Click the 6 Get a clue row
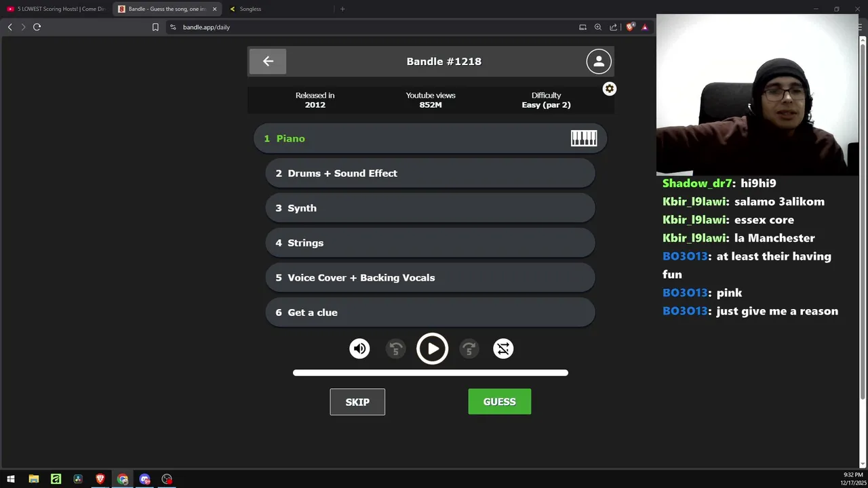 (x=431, y=312)
